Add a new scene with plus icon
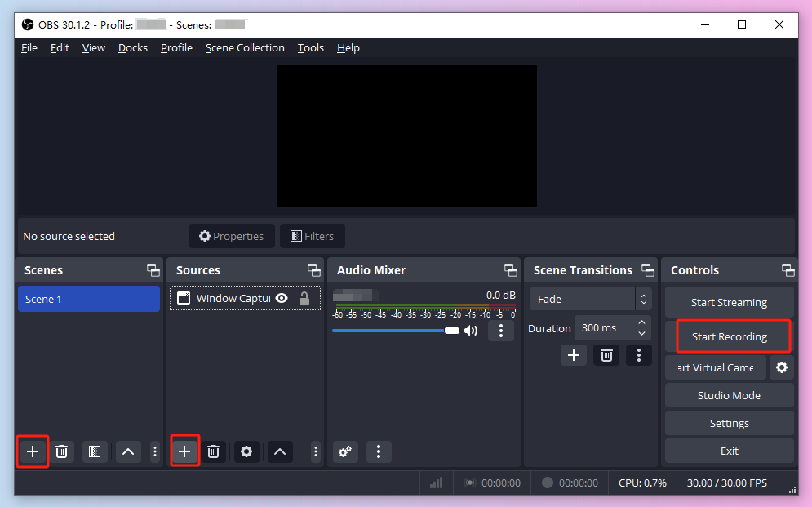This screenshot has width=812, height=507. [32, 451]
